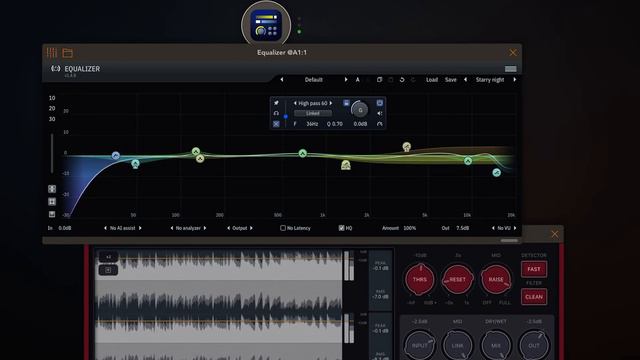This screenshot has width=640, height=360.
Task: Mute the band with speaker icon
Action: [380, 113]
